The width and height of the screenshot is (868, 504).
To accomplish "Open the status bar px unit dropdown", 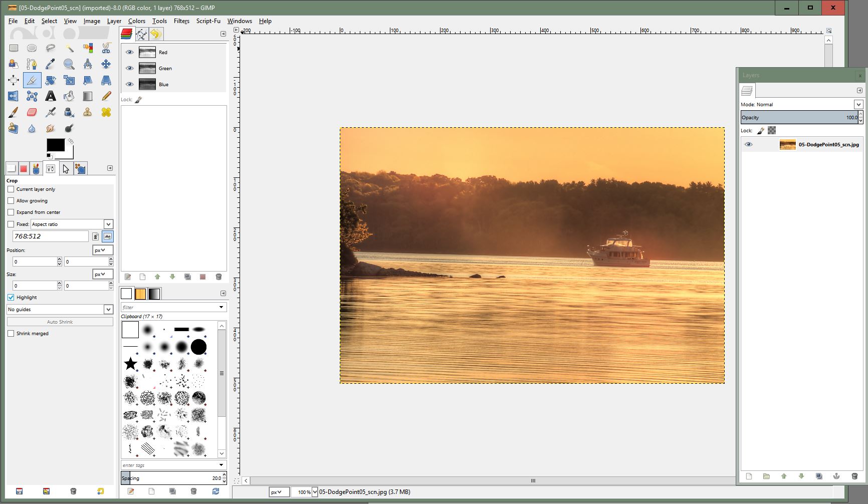I will (x=279, y=492).
